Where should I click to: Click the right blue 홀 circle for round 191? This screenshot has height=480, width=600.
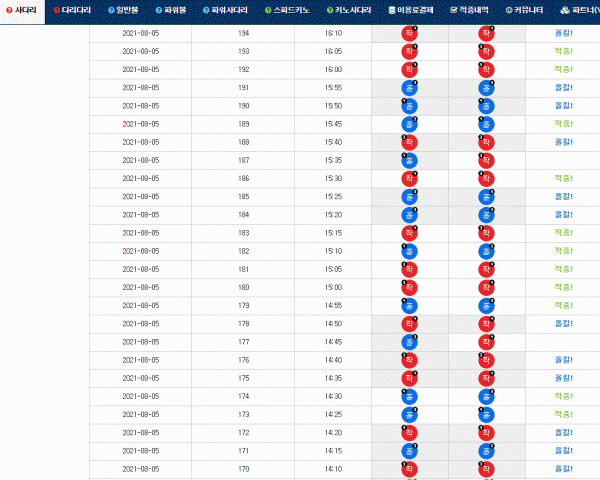[486, 88]
